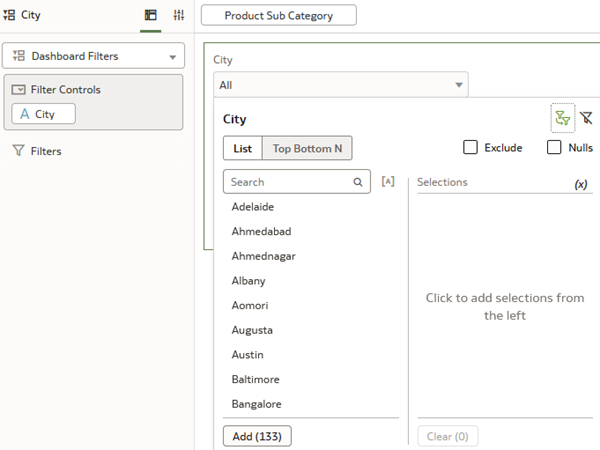This screenshot has width=600, height=450.
Task: Select the City filter control chip
Action: click(44, 114)
